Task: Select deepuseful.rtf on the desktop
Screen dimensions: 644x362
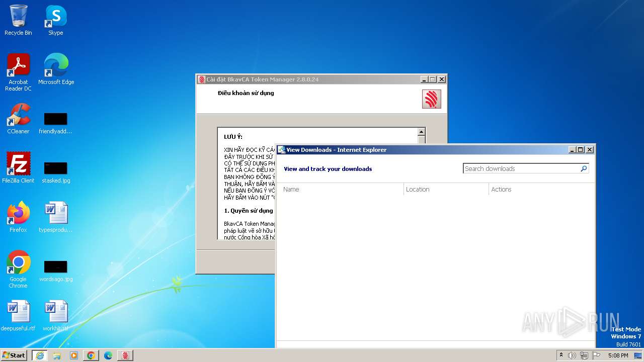Action: tap(18, 316)
